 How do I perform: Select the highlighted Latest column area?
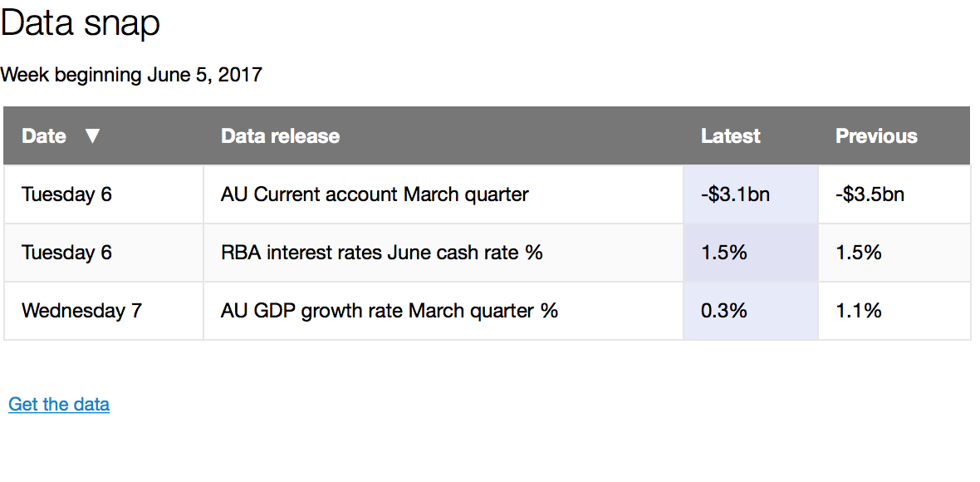pyautogui.click(x=749, y=252)
